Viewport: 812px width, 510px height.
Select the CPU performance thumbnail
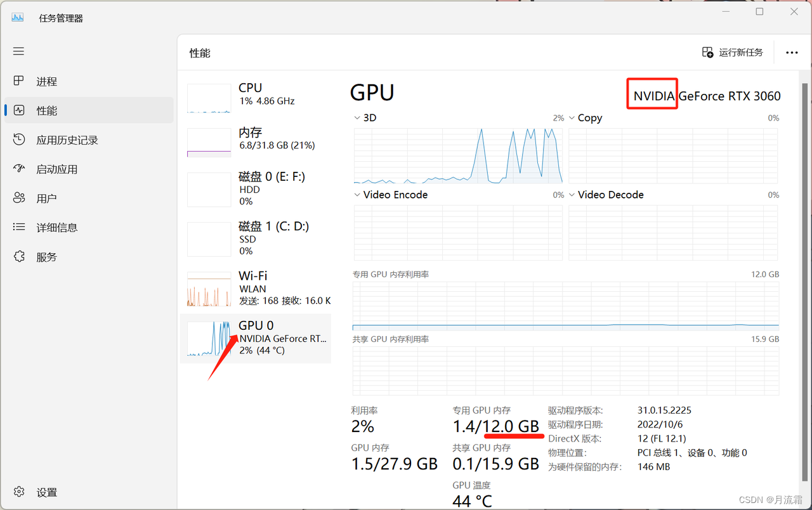(209, 98)
